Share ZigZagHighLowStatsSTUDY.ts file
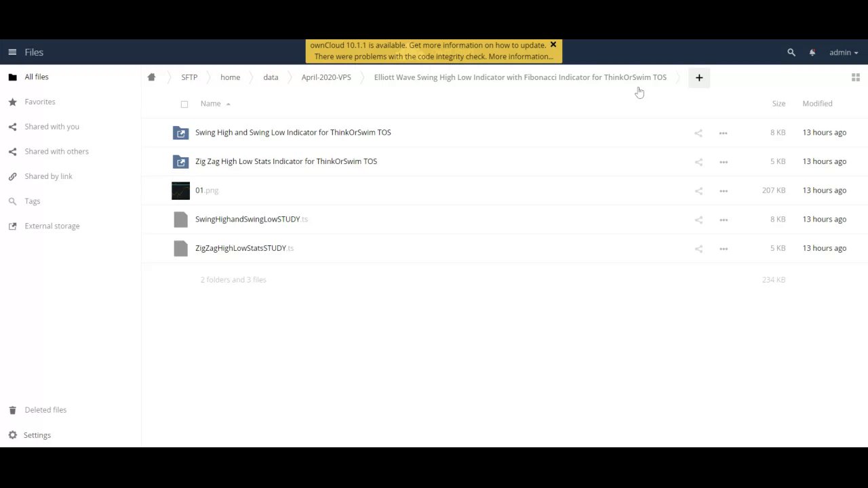The image size is (868, 488). (698, 249)
